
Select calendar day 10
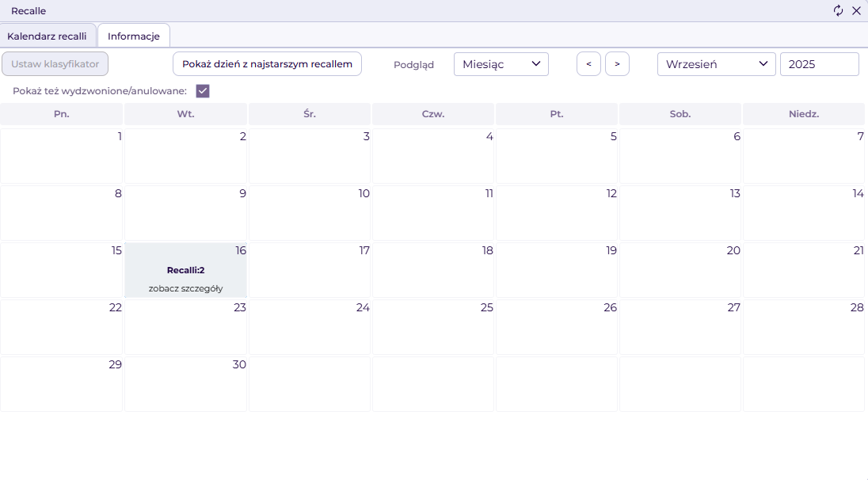click(310, 213)
